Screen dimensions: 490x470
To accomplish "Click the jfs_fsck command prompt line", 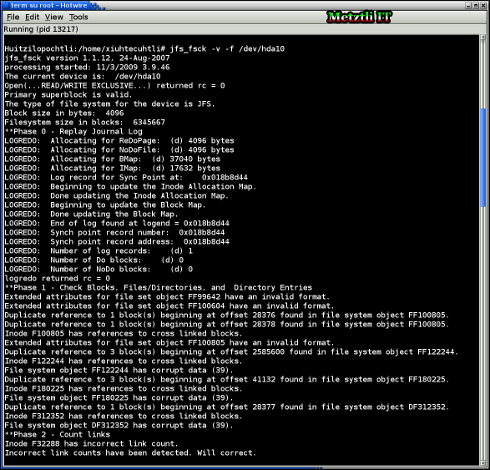I will [x=145, y=49].
